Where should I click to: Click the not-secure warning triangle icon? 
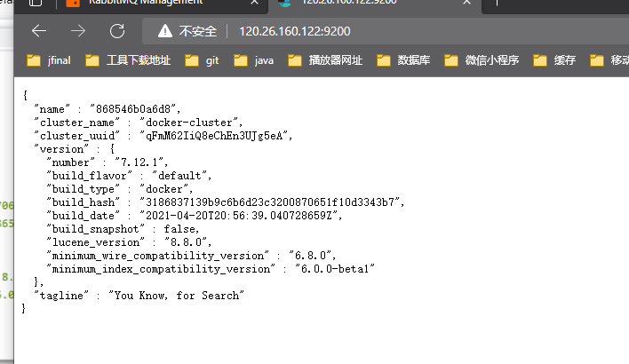point(165,31)
